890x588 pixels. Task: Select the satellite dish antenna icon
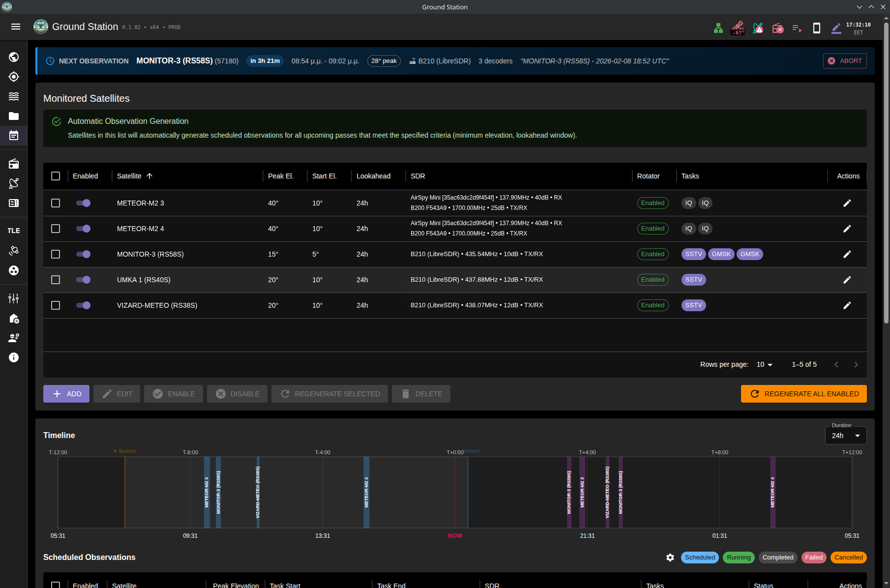pos(13,183)
